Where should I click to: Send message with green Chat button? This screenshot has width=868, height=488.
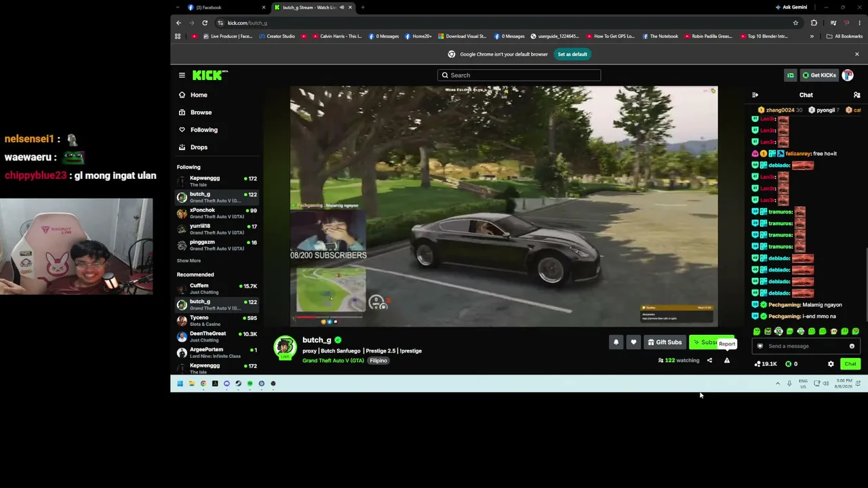pos(850,364)
